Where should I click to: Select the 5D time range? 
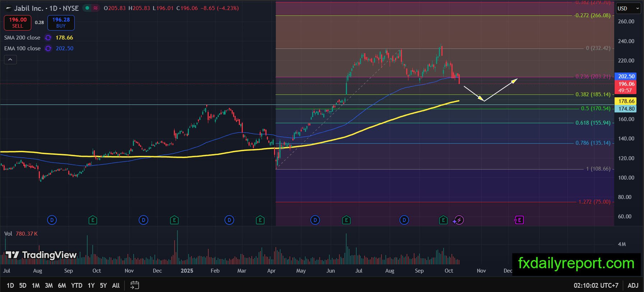[23, 285]
